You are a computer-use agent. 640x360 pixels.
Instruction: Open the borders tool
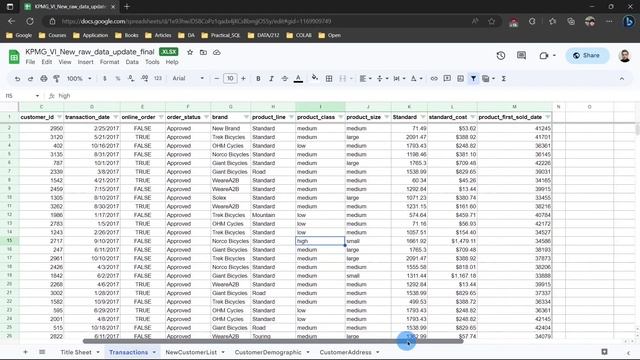pyautogui.click(x=329, y=78)
